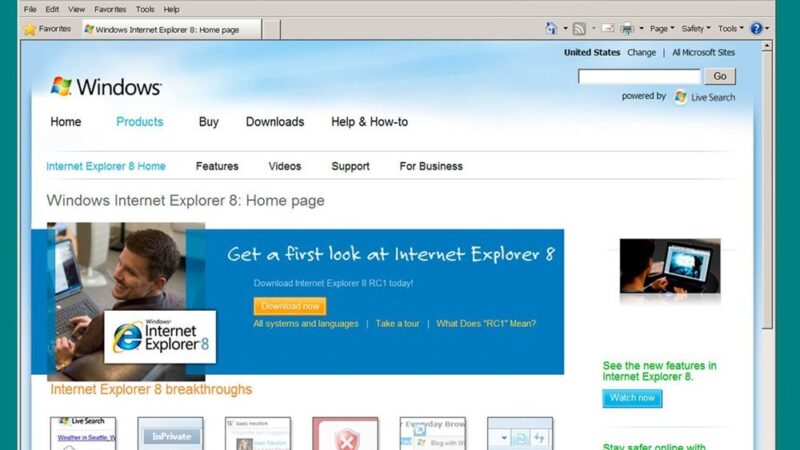Open the Buy navigation link
Image resolution: width=800 pixels, height=450 pixels.
[x=209, y=122]
